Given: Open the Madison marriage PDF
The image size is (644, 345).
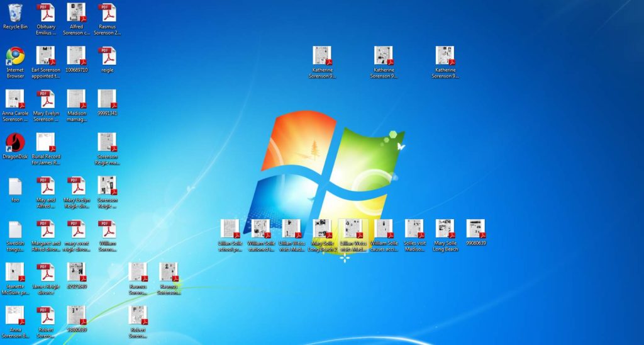Looking at the screenshot, I should click(x=76, y=99).
